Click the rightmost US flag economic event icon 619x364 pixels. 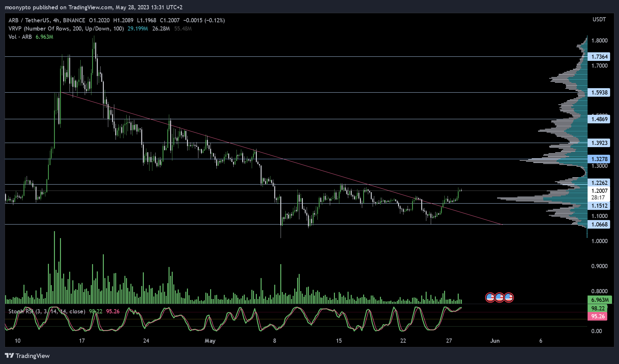tap(509, 297)
